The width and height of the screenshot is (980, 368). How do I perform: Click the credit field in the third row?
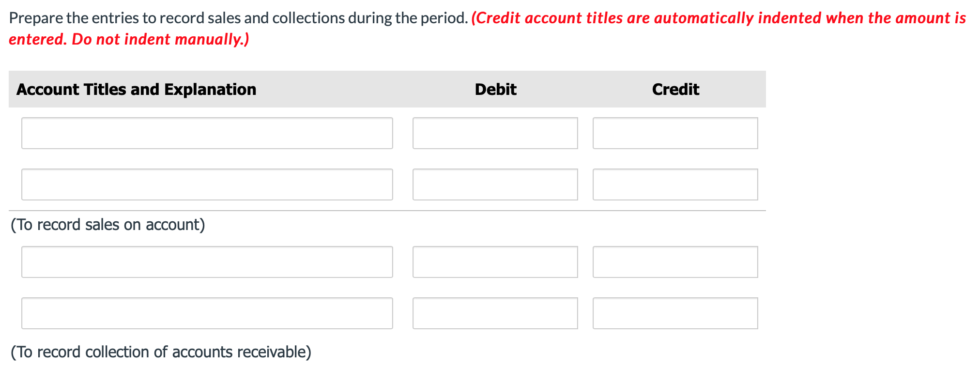[675, 262]
